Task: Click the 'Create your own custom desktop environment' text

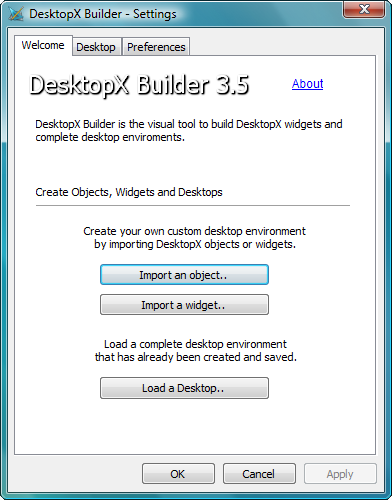Action: [x=195, y=238]
